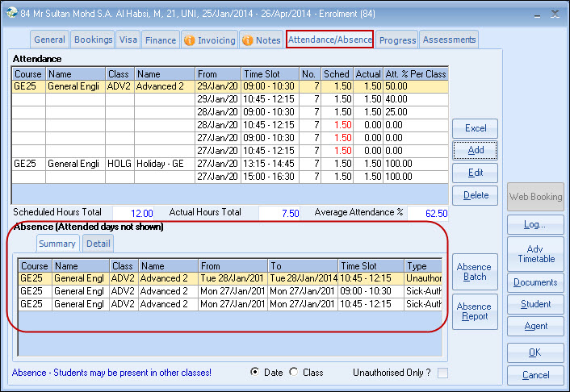
Task: Click the Add attendance button
Action: pyautogui.click(x=476, y=151)
